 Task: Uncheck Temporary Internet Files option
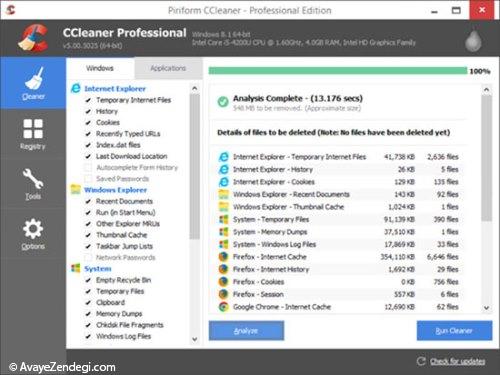[x=88, y=100]
